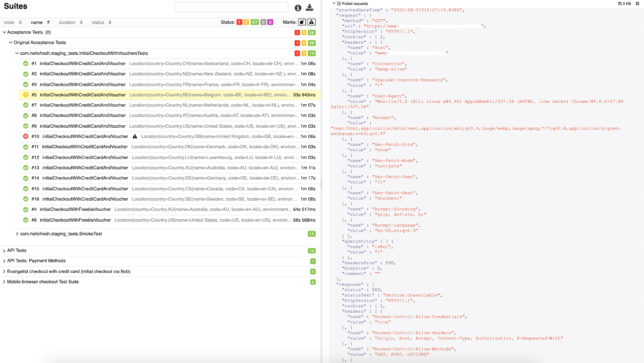Open test #14 for Germany checkout
Viewport: 644px width, 363px height.
[x=169, y=178]
